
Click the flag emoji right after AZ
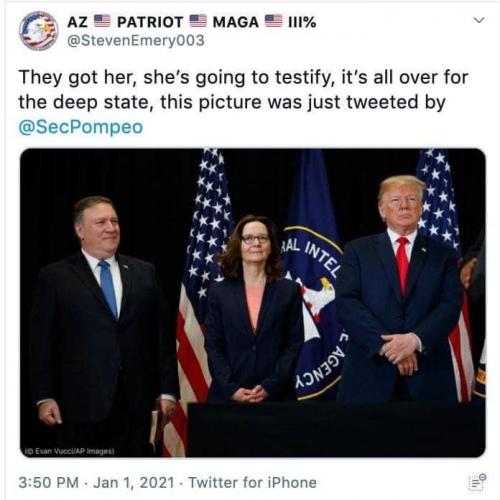[102, 21]
